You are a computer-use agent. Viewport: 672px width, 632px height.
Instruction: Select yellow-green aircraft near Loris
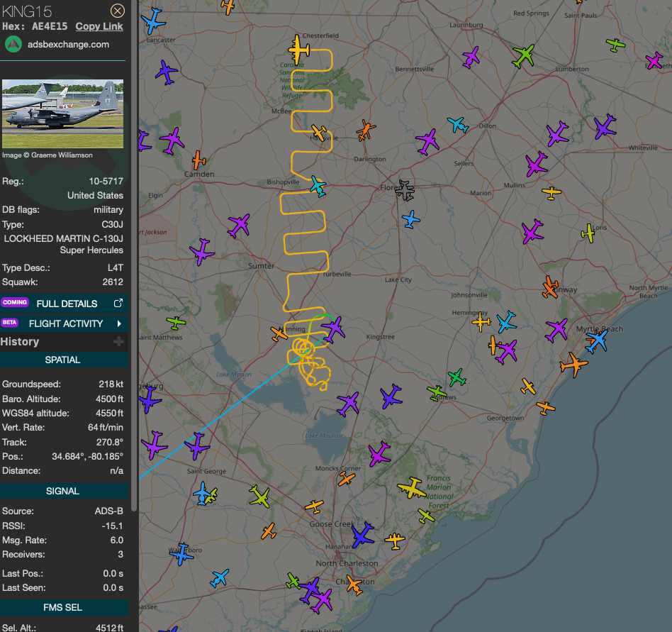[588, 233]
